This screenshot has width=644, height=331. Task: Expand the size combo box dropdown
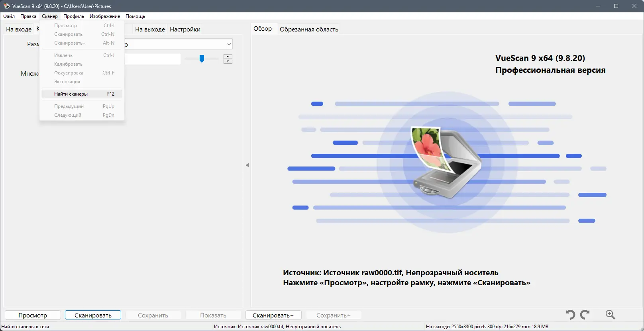click(x=229, y=44)
